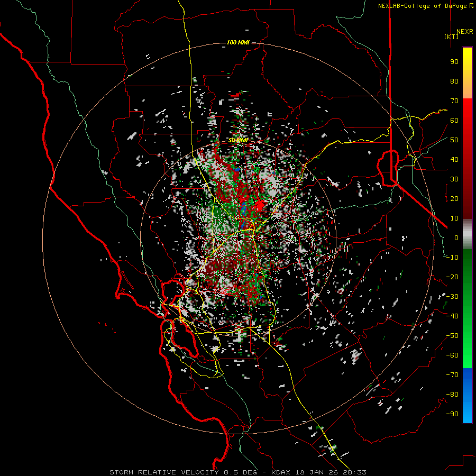Click the -40 value on the velocity scale
Screen dimensions: 476x476
pos(452,316)
